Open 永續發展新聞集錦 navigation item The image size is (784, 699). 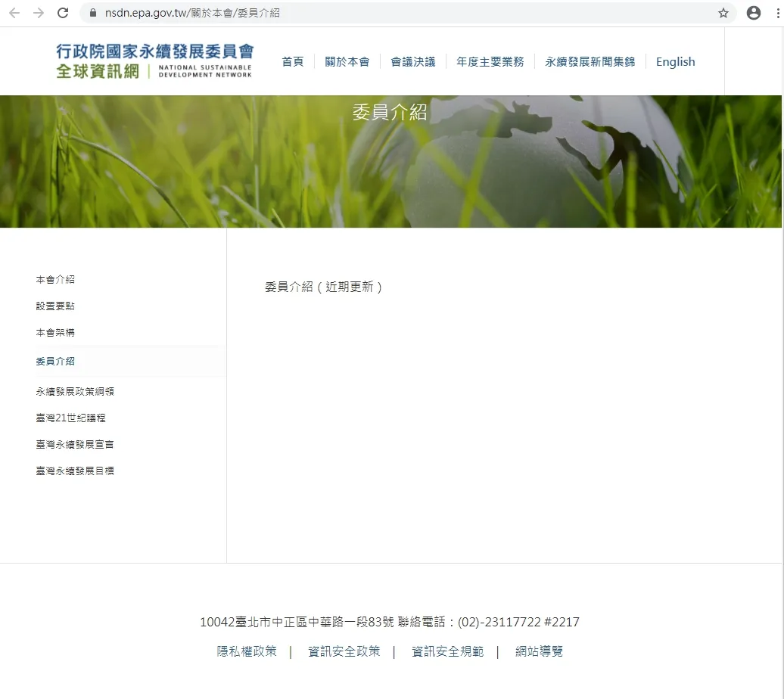[590, 61]
